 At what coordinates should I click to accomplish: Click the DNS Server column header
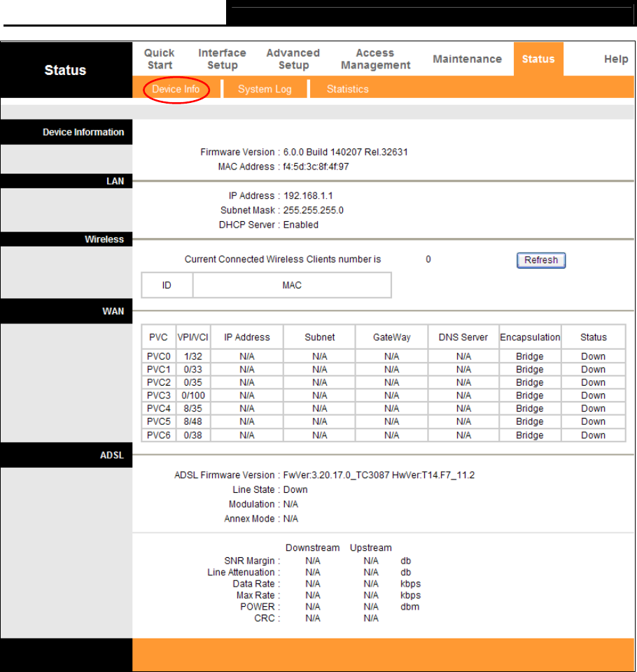pyautogui.click(x=463, y=337)
